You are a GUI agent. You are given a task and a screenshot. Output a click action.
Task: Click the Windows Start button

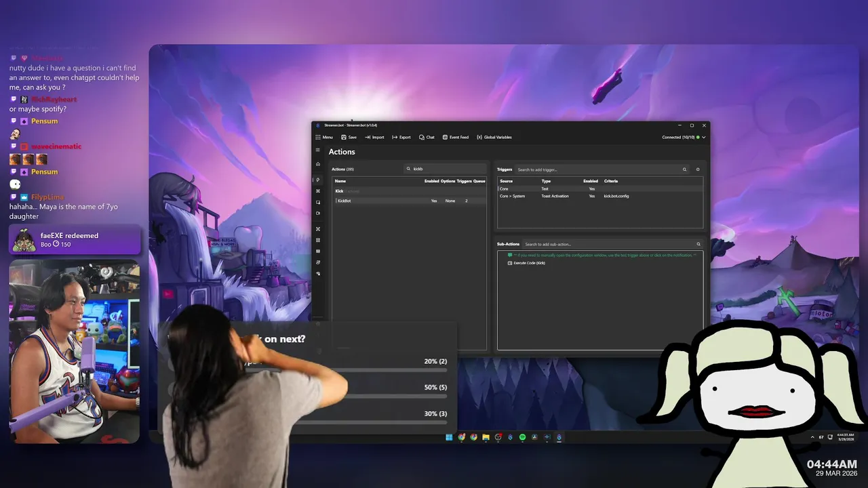coord(449,437)
